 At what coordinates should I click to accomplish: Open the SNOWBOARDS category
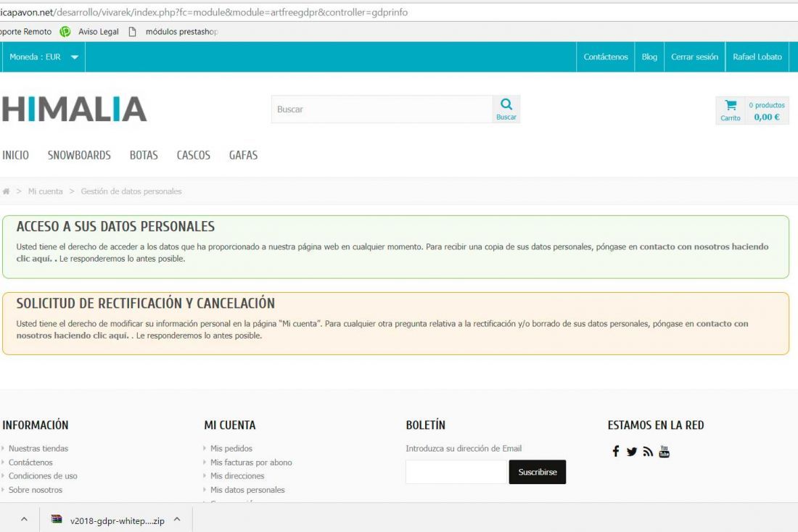click(79, 155)
